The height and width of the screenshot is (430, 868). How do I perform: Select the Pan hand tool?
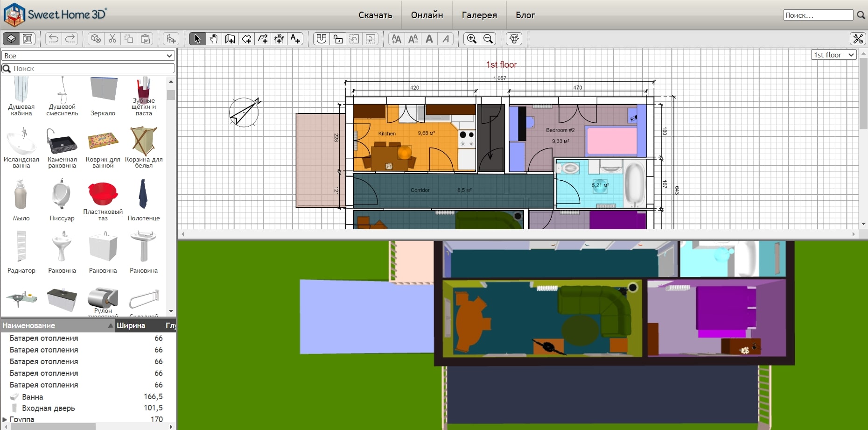pos(214,39)
